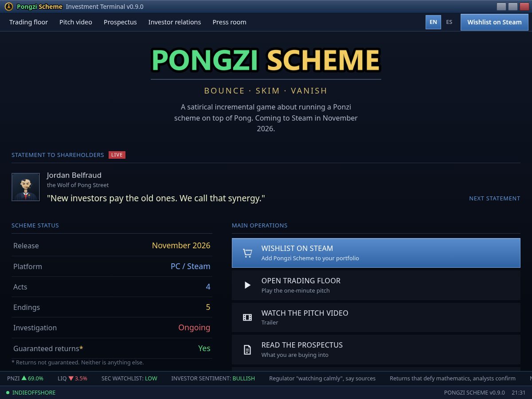This screenshot has width=532, height=399.
Task: Minimize the Investment Terminal window
Action: (501, 7)
